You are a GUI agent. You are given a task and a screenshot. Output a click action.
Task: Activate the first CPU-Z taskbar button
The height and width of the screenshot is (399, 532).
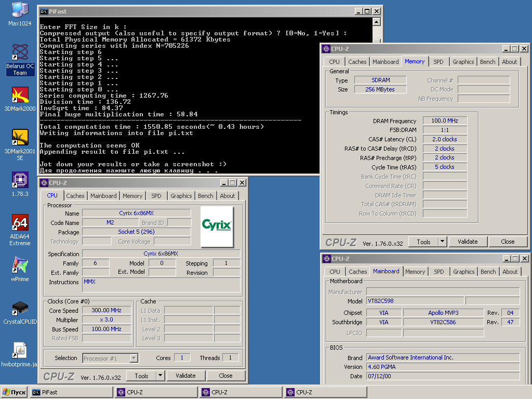coord(156,392)
